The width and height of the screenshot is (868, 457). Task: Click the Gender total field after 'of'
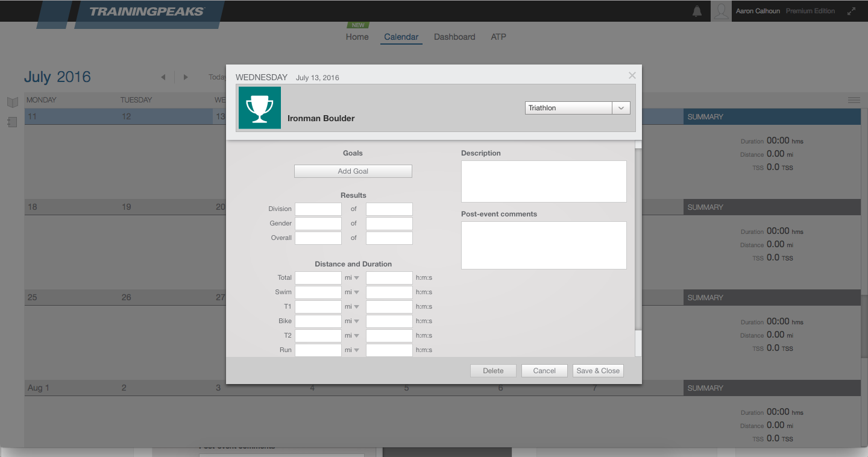[x=389, y=224]
